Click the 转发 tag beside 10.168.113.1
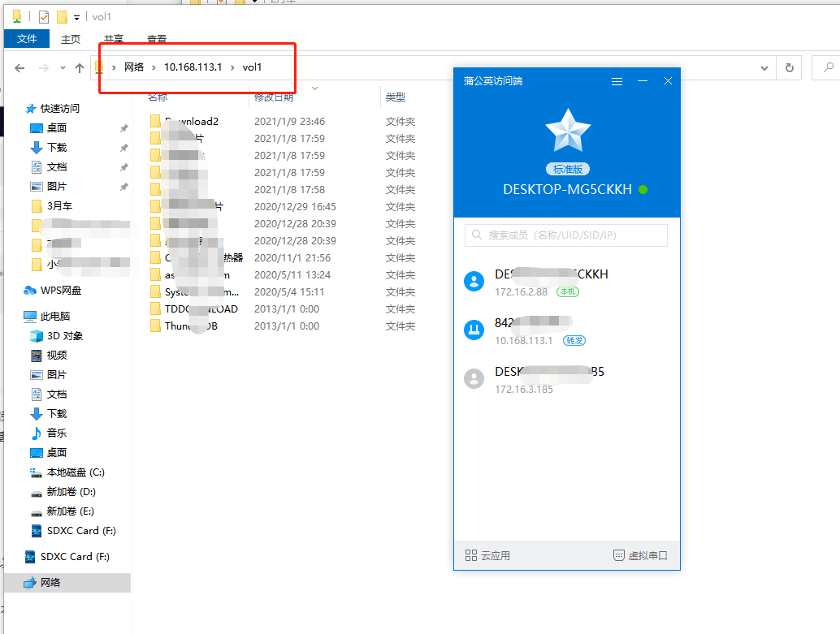Image resolution: width=840 pixels, height=634 pixels. [574, 341]
